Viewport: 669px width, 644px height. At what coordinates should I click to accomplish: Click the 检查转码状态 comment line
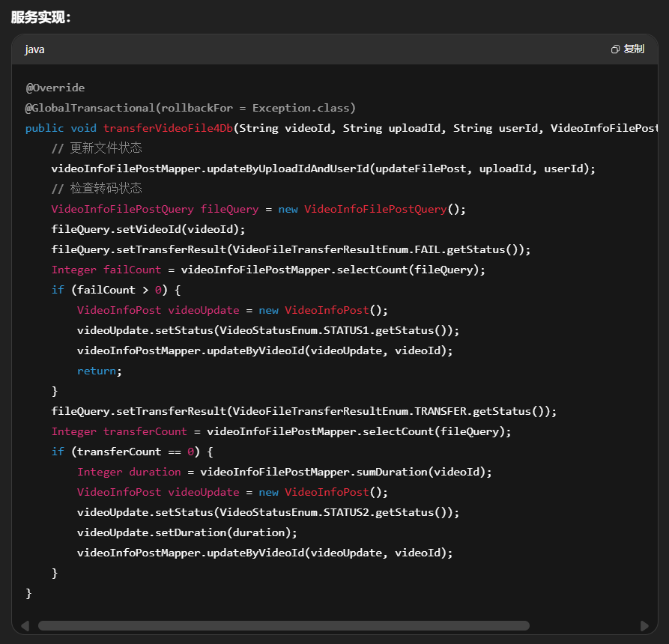[x=97, y=189]
